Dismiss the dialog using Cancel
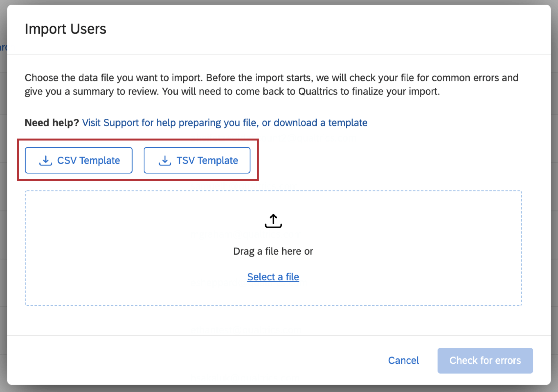558x392 pixels. pyautogui.click(x=403, y=360)
